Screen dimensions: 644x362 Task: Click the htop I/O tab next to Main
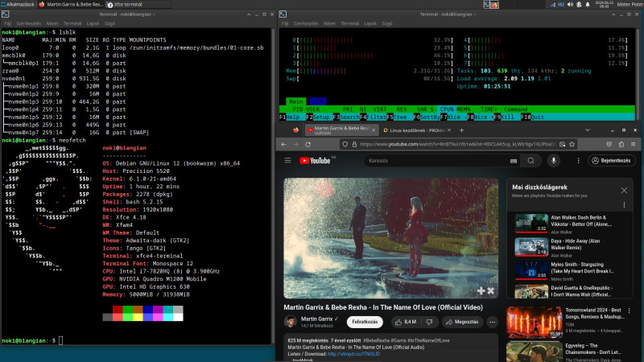[317, 101]
